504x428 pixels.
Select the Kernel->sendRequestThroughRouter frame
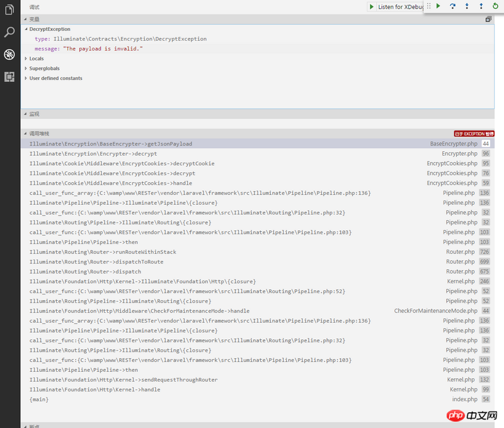coord(258,379)
